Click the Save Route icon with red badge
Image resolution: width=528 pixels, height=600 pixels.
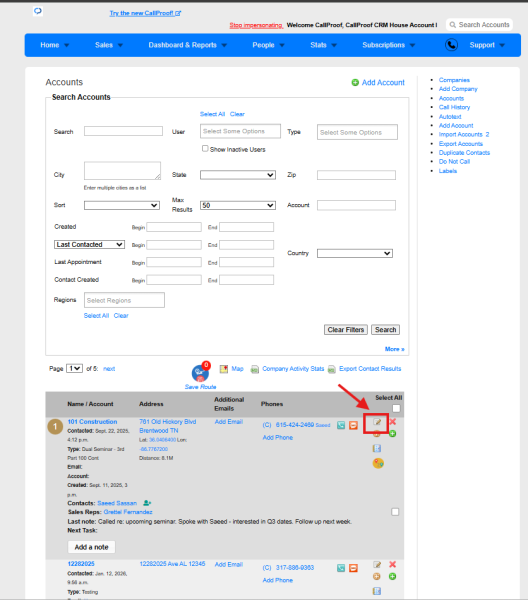[x=200, y=372]
